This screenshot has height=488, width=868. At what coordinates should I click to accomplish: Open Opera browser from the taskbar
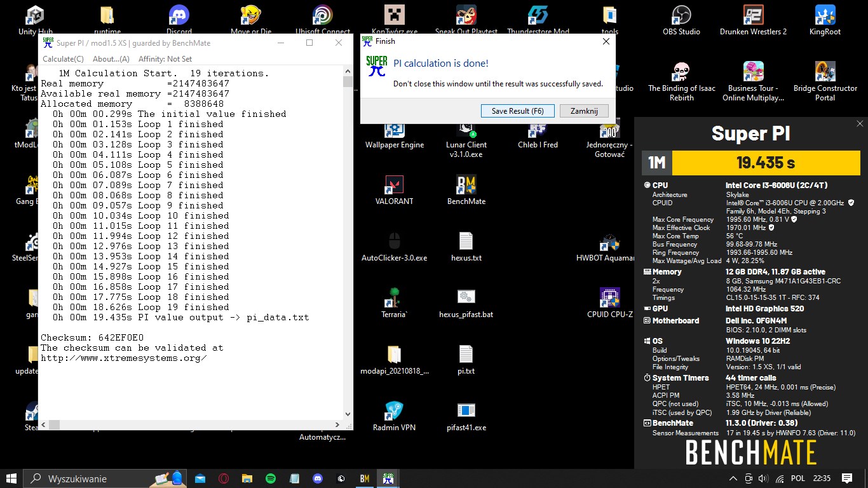224,478
